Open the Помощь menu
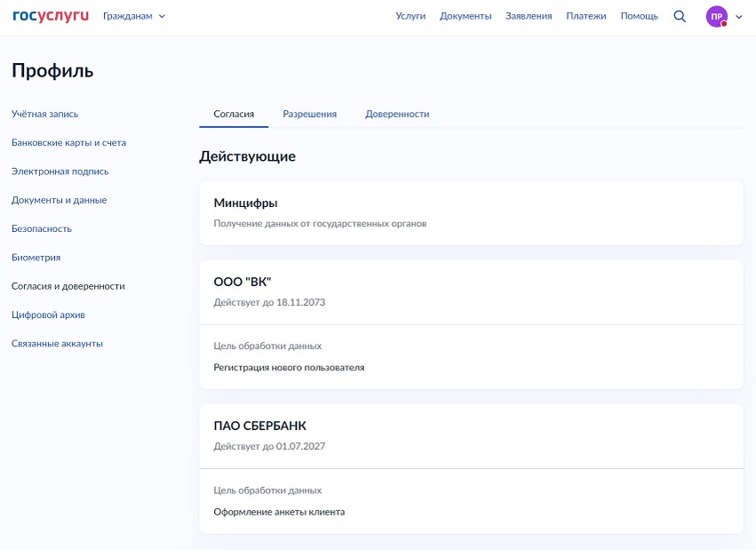756x550 pixels. point(639,16)
